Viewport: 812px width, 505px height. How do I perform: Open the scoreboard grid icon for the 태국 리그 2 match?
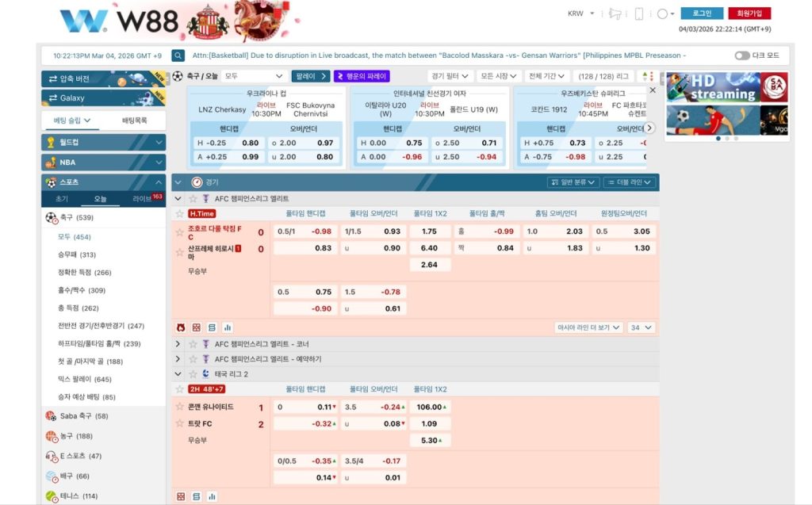point(181,497)
